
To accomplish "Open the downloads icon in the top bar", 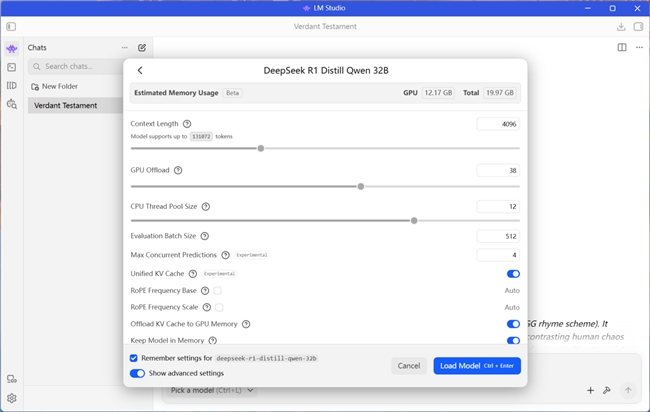I will point(622,27).
